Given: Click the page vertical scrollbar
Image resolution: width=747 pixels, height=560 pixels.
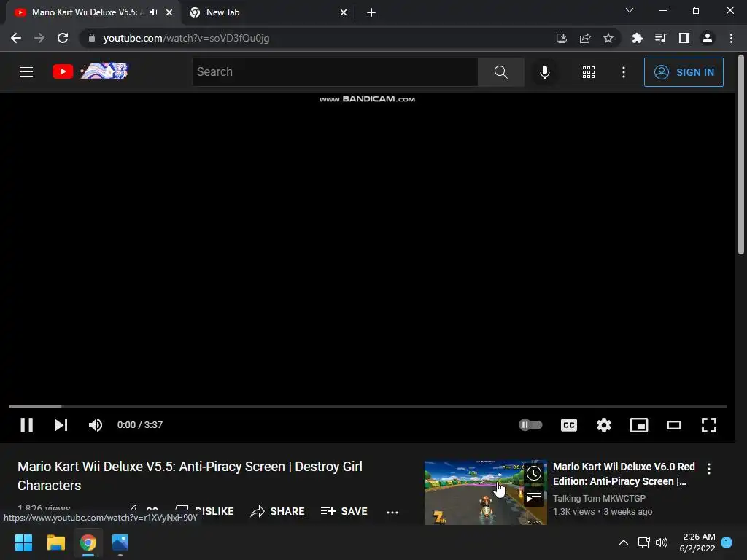Looking at the screenshot, I should [741, 155].
